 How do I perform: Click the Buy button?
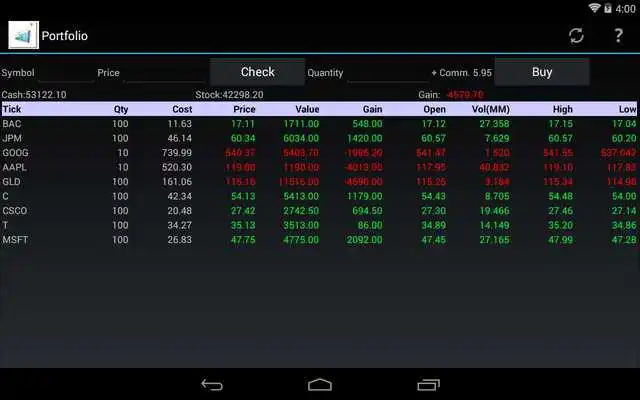(542, 72)
